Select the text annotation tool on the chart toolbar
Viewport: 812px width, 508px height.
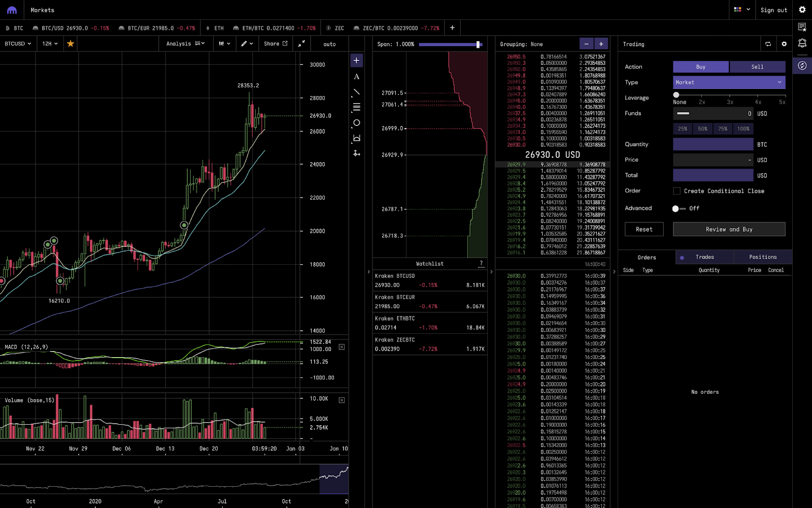tap(357, 77)
